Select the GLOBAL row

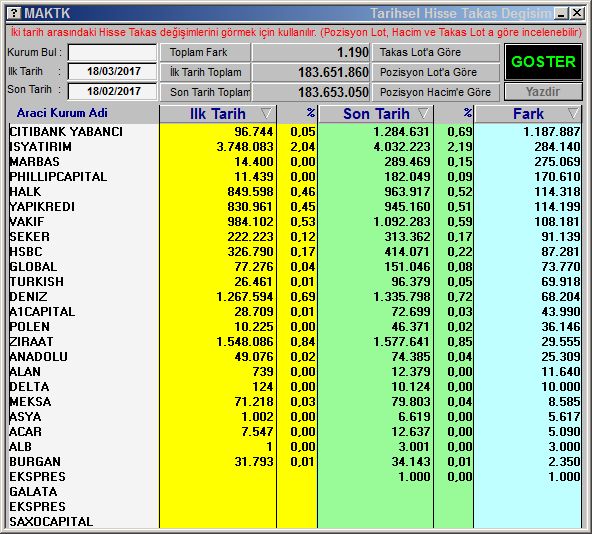(295, 267)
